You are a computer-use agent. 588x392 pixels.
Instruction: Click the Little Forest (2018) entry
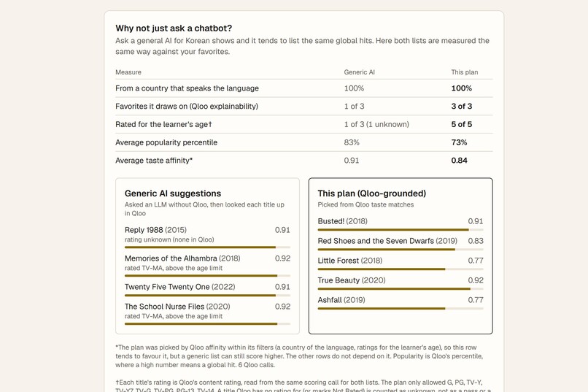click(349, 261)
